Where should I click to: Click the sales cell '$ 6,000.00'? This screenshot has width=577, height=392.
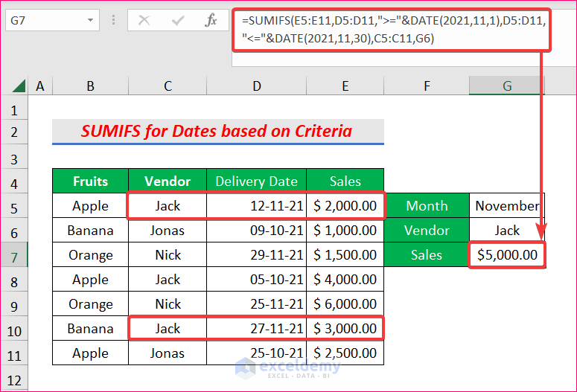[345, 303]
